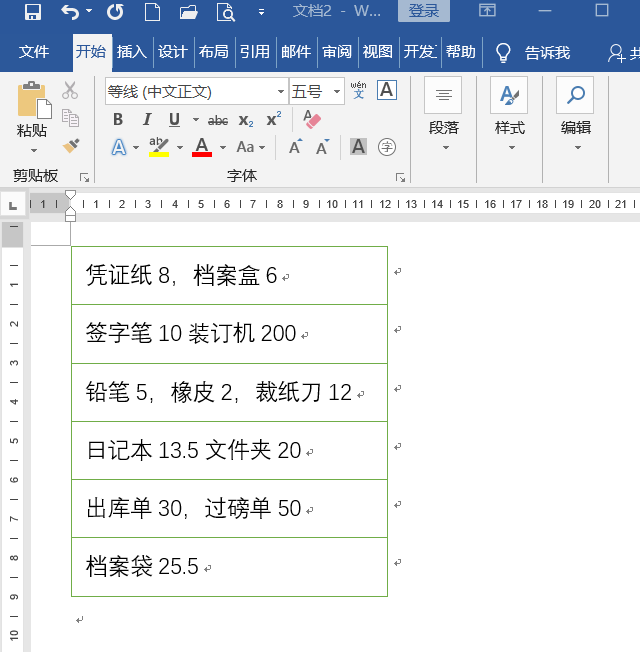Open the undo history dropdown arrow

(x=89, y=11)
